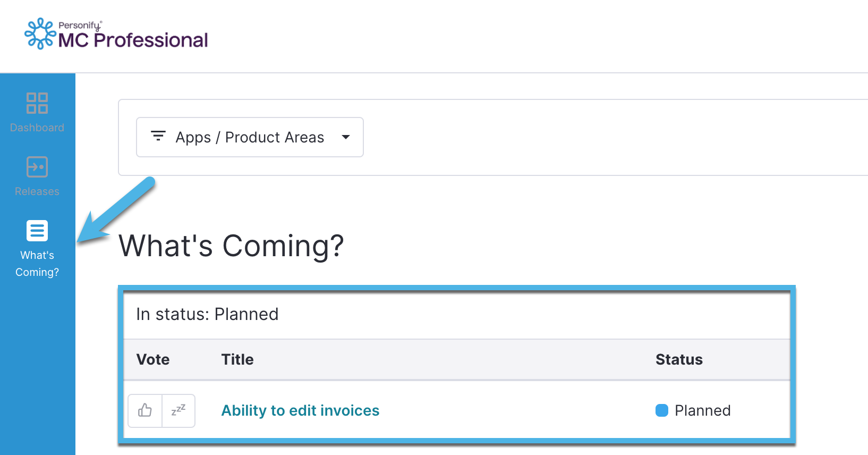This screenshot has width=868, height=455.
Task: Open Ability to edit invoices link
Action: [300, 410]
